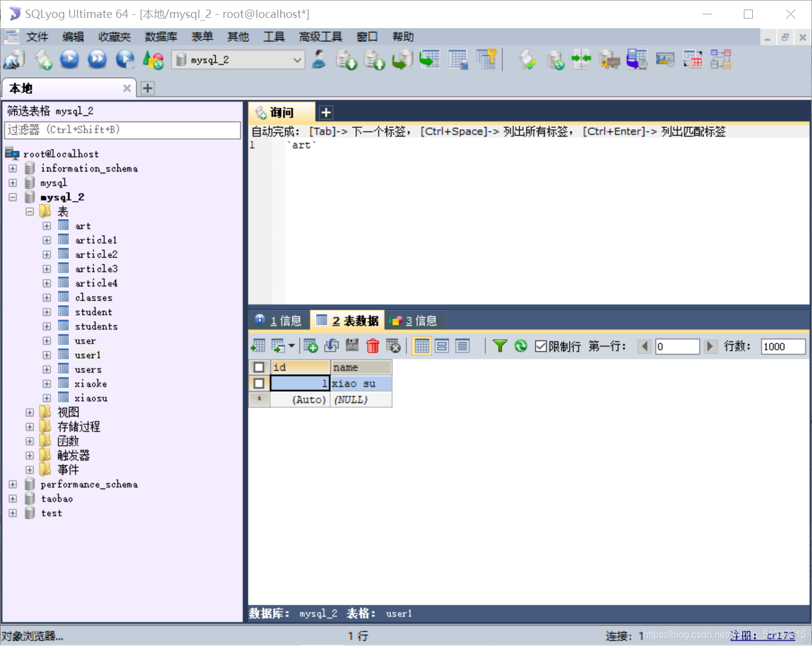This screenshot has height=646, width=812.
Task: Switch to text view mode icon
Action: click(x=462, y=346)
